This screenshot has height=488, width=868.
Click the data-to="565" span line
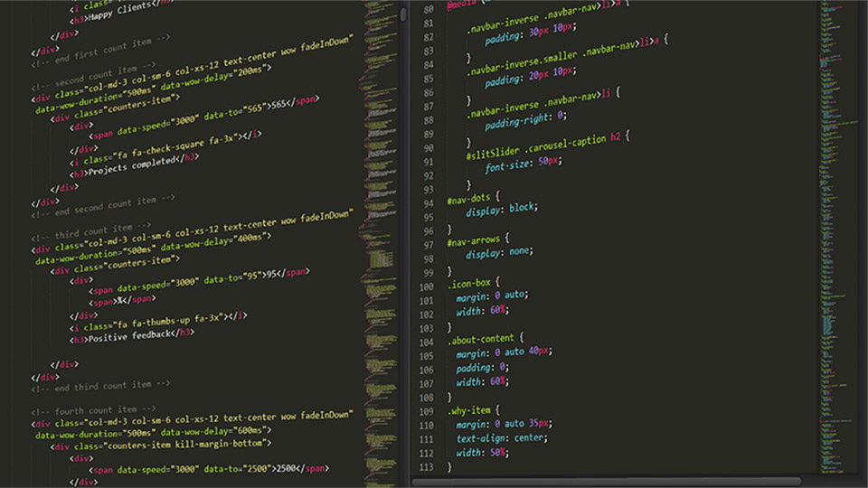coord(203,117)
